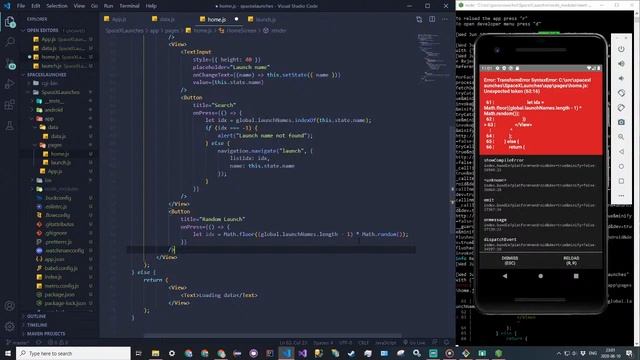
Task: Click the emulator zoom button
Action: (x=621, y=137)
